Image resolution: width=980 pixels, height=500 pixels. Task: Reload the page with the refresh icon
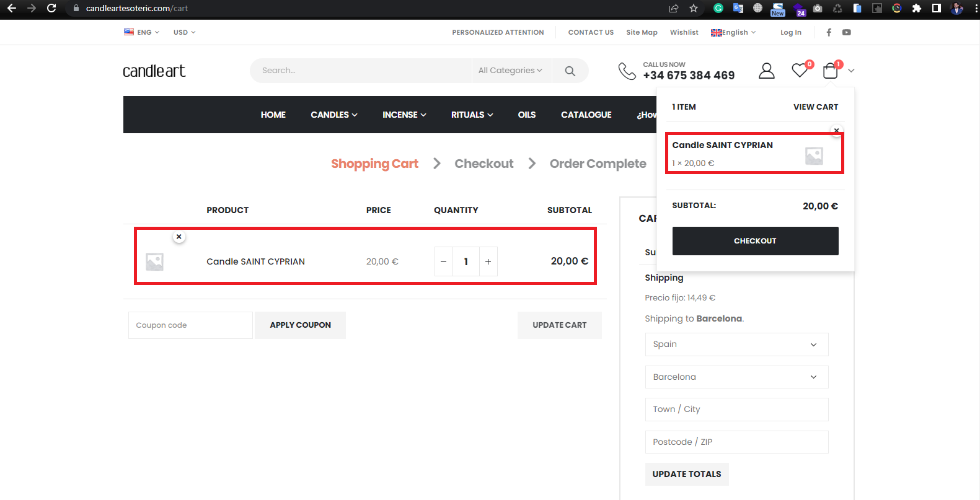click(51, 8)
